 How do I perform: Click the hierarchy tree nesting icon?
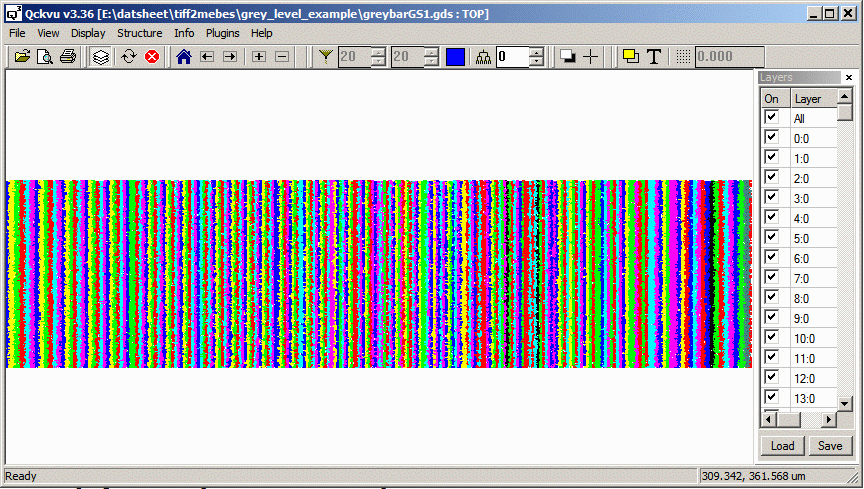(483, 57)
